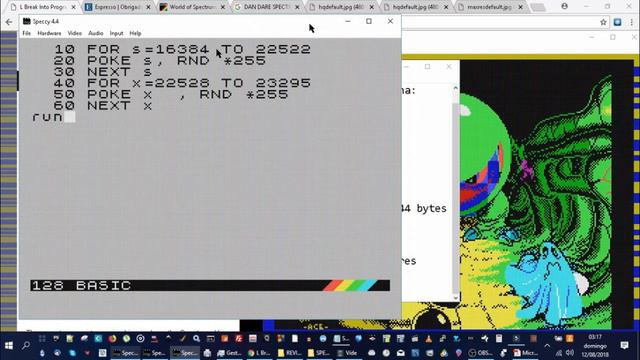
Task: Open the Help menu in Speccy
Action: coord(135,33)
